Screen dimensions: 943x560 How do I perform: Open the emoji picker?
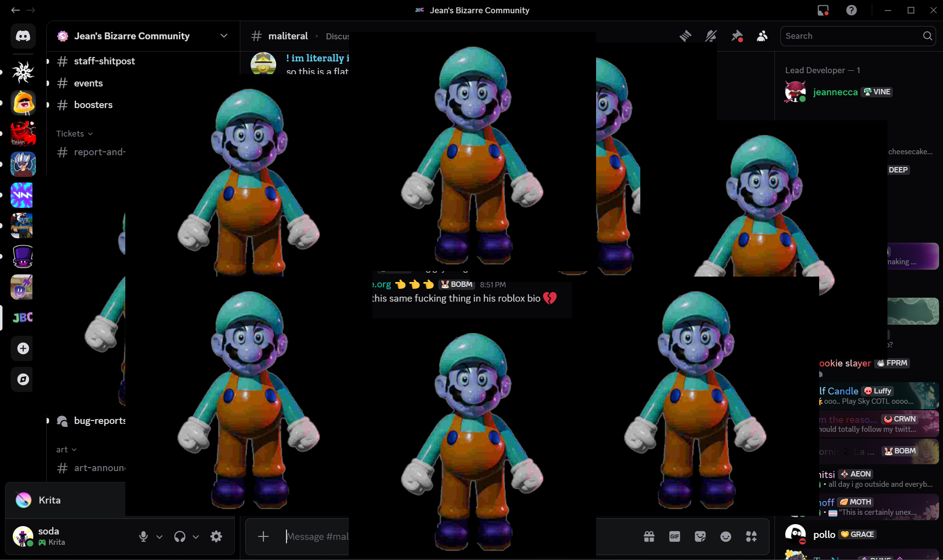tap(726, 536)
